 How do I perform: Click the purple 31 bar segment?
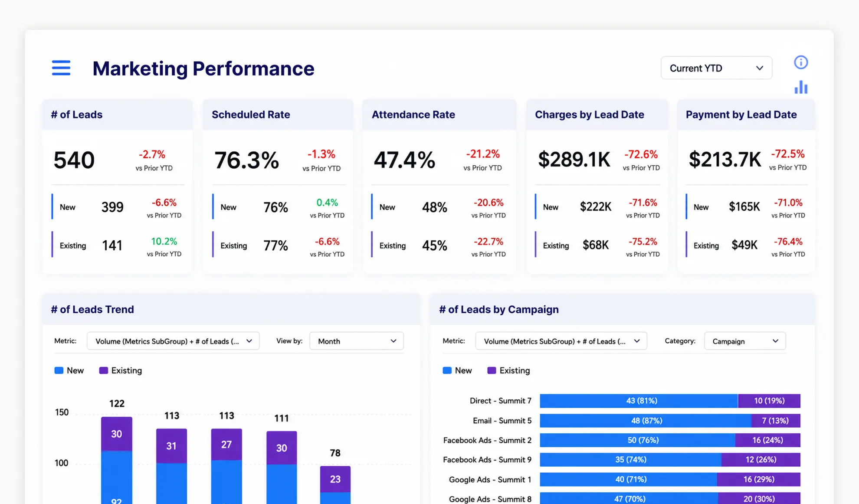pyautogui.click(x=171, y=446)
